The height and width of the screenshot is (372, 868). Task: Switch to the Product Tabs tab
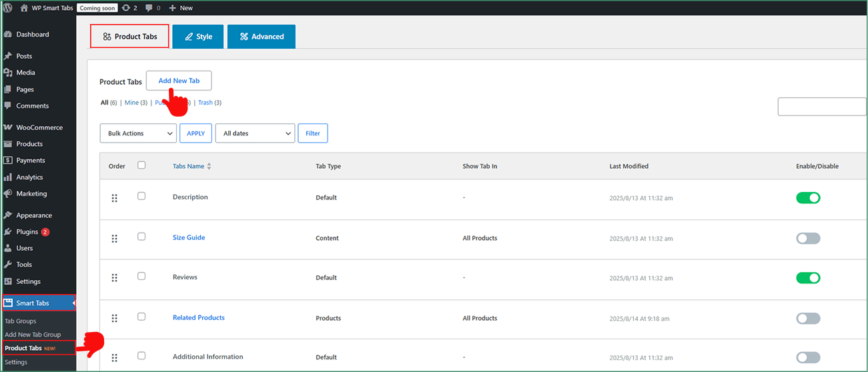(x=130, y=36)
